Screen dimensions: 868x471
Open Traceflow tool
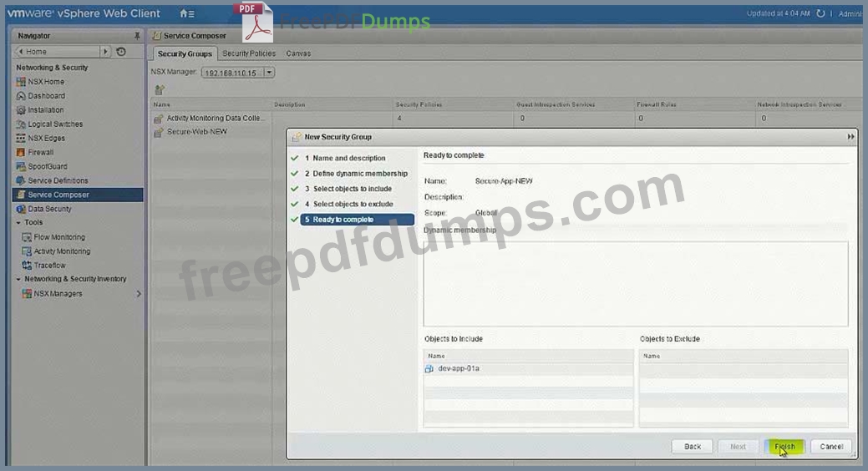tap(50, 265)
